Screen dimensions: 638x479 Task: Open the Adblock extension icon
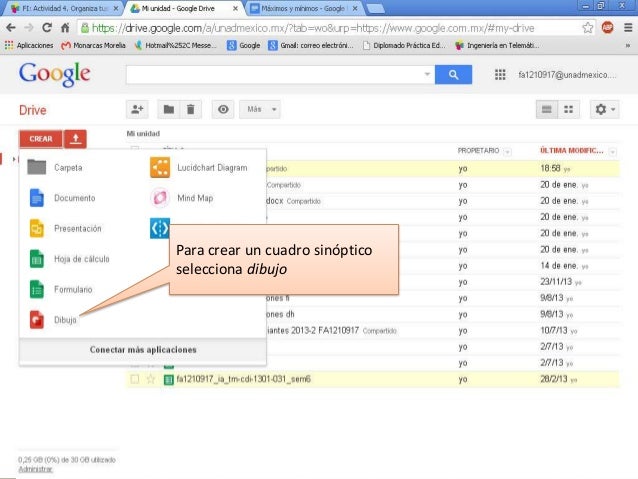607,28
